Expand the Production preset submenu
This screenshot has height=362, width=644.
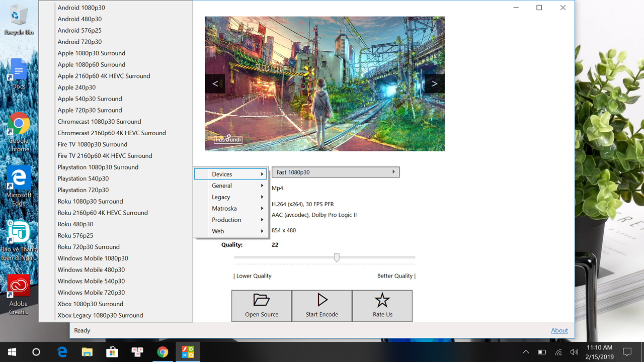tap(230, 220)
